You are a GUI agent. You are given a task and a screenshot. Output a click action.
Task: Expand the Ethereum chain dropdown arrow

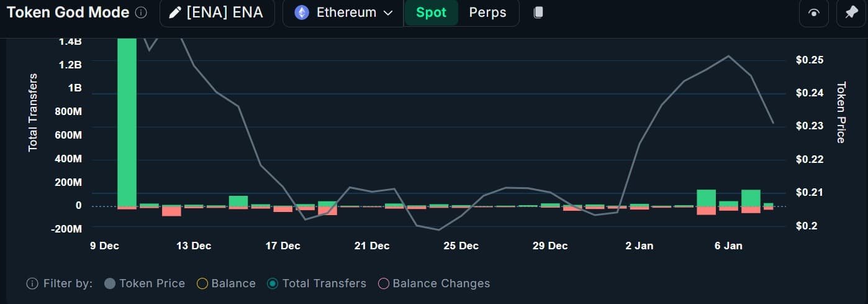pos(388,13)
